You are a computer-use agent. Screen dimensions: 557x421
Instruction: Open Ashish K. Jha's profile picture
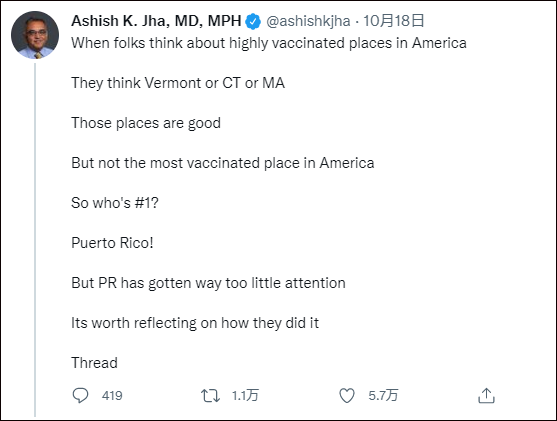coord(35,34)
